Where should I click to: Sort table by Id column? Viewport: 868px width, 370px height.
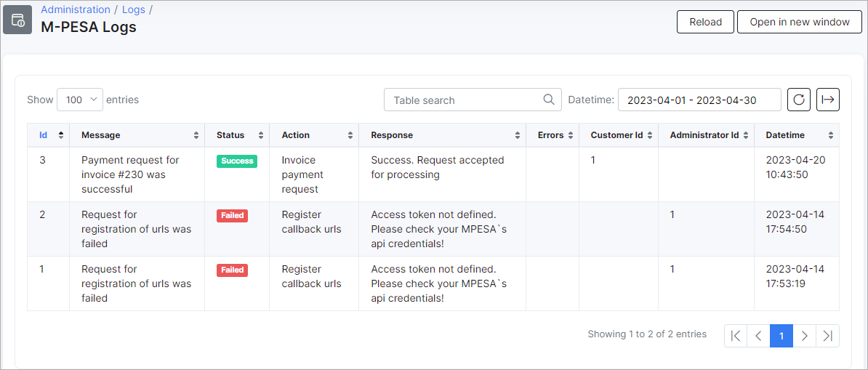coord(48,135)
